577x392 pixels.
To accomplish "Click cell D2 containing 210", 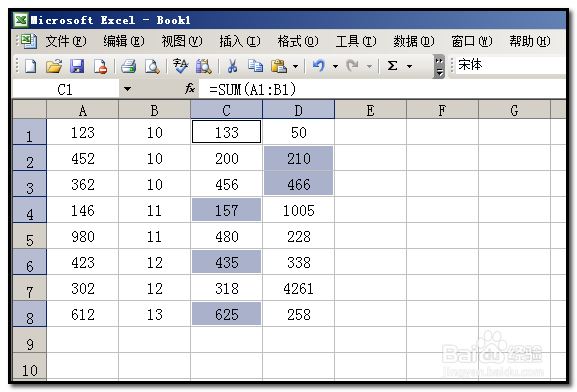I will 298,158.
